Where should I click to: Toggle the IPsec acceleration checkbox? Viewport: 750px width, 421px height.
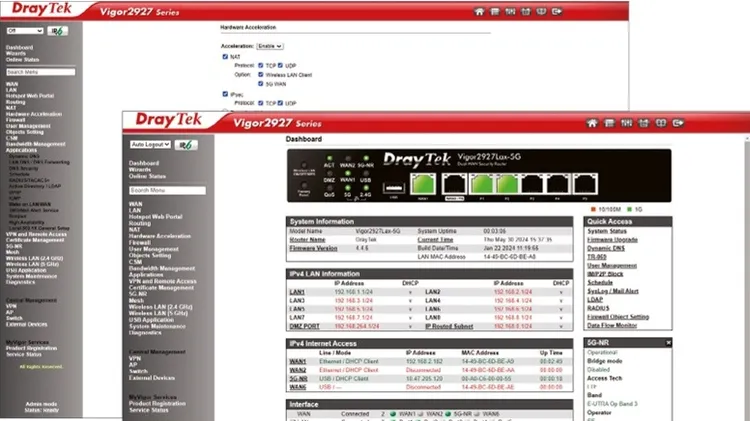click(225, 94)
